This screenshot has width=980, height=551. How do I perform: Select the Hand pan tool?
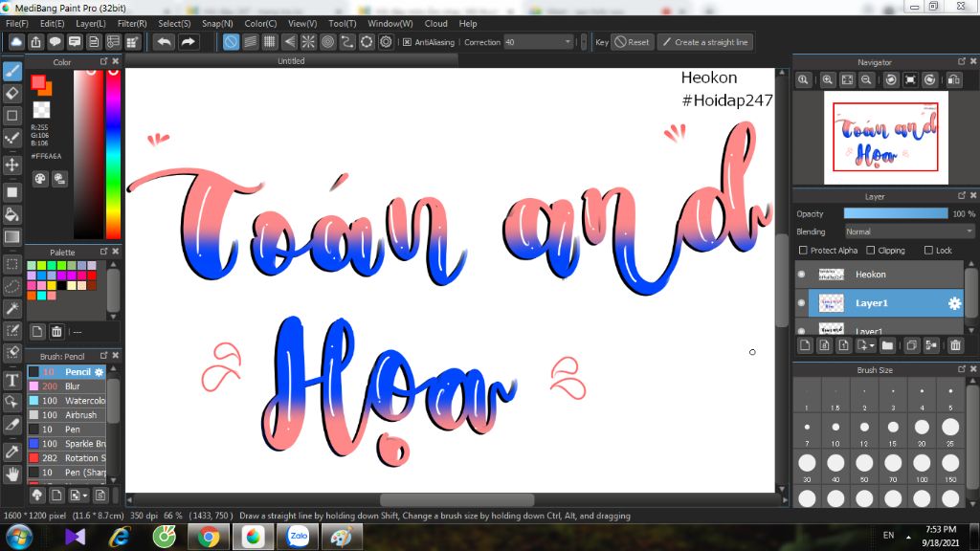(11, 474)
